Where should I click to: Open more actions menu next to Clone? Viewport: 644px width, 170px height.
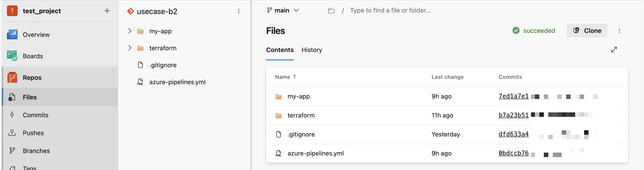(619, 30)
